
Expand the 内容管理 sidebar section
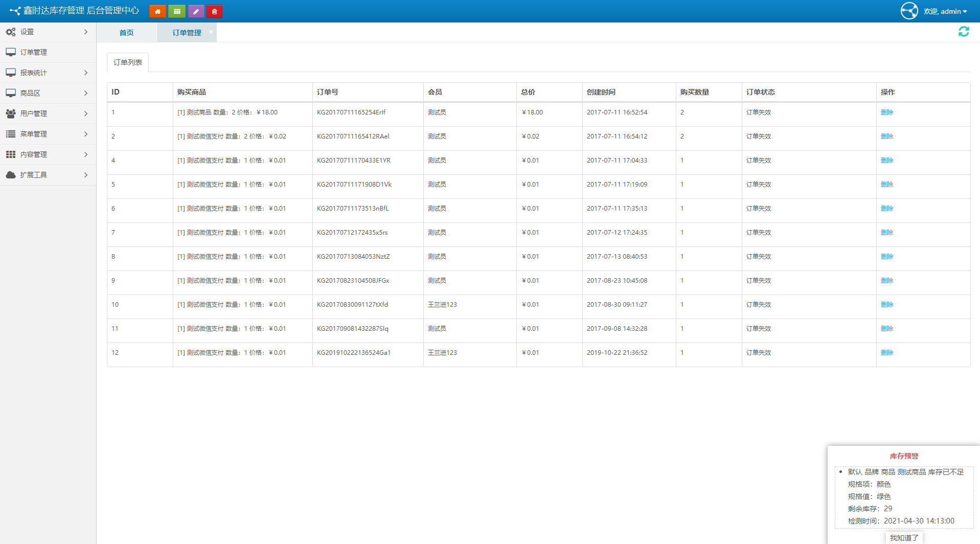(x=48, y=154)
